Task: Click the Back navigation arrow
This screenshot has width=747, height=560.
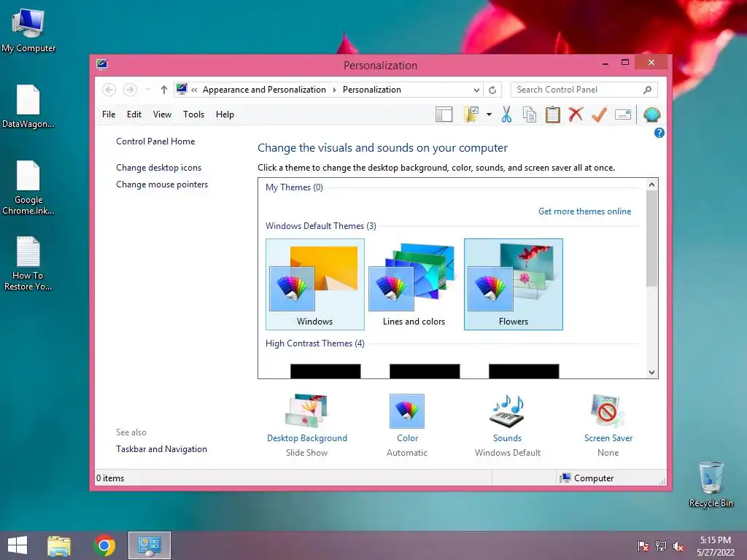Action: (x=109, y=90)
